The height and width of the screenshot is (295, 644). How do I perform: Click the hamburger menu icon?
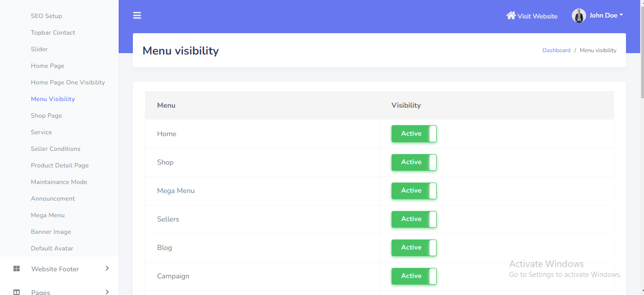click(137, 16)
